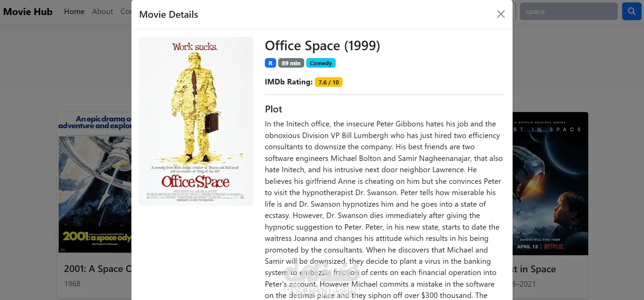This screenshot has height=300, width=644.
Task: Click the 1968 year under 2001 card
Action: click(72, 284)
